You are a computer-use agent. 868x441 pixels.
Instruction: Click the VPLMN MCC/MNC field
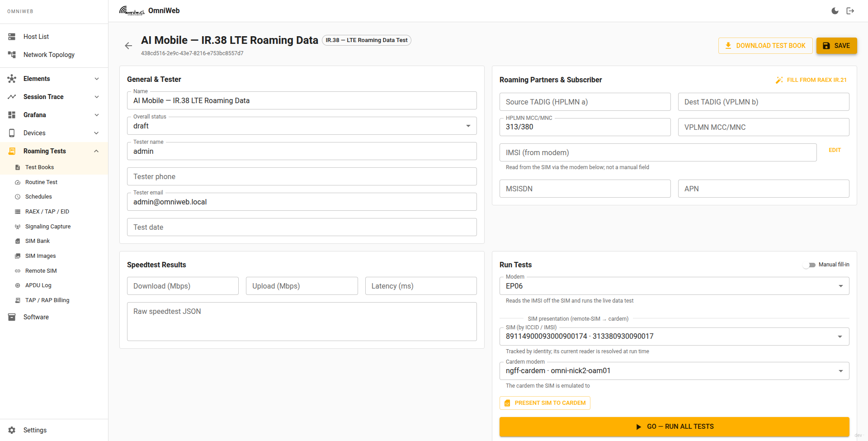pos(764,127)
